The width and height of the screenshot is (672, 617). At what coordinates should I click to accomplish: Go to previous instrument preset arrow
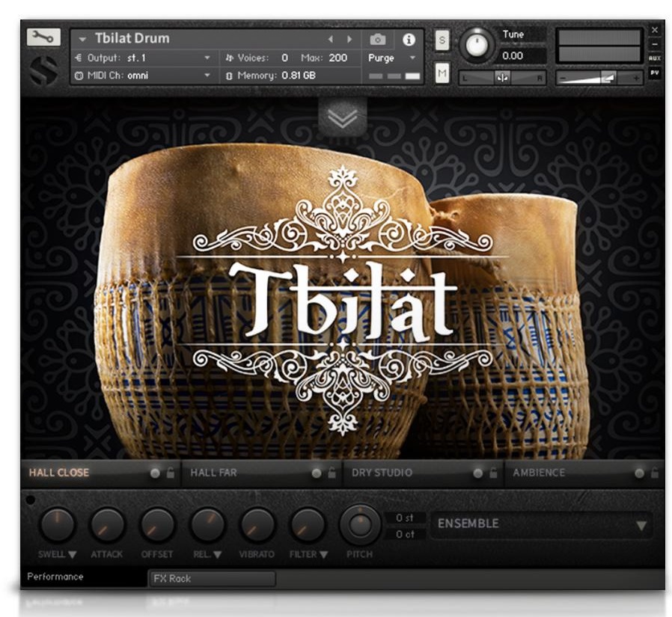click(331, 39)
